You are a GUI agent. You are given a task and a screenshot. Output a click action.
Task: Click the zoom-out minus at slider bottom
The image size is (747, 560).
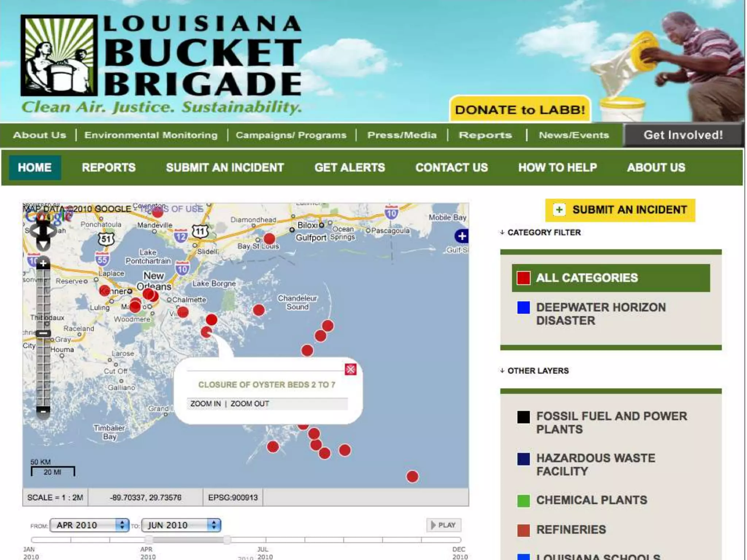43,412
